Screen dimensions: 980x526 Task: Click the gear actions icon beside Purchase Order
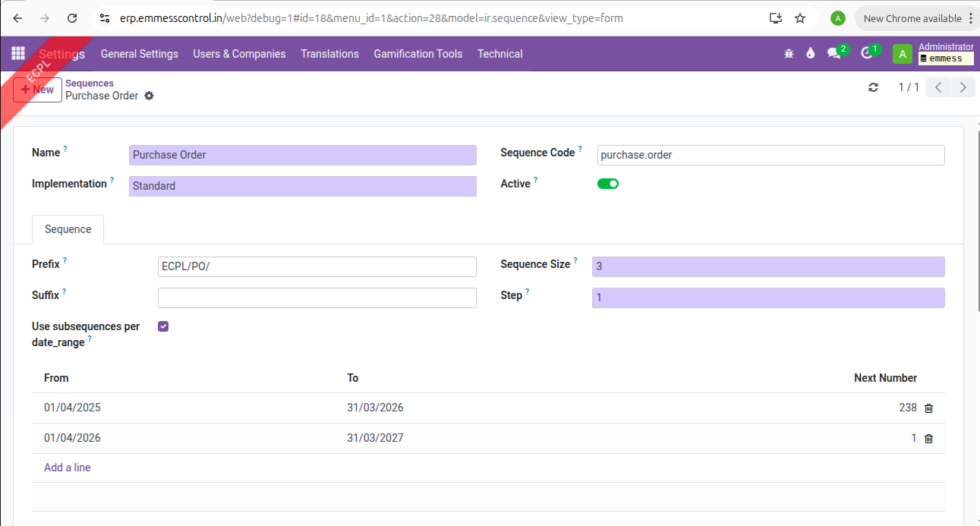click(x=149, y=96)
